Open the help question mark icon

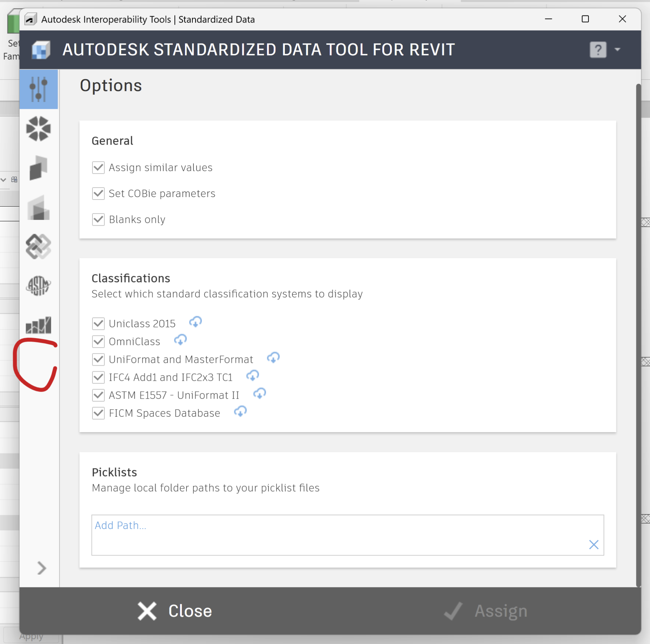coord(598,49)
